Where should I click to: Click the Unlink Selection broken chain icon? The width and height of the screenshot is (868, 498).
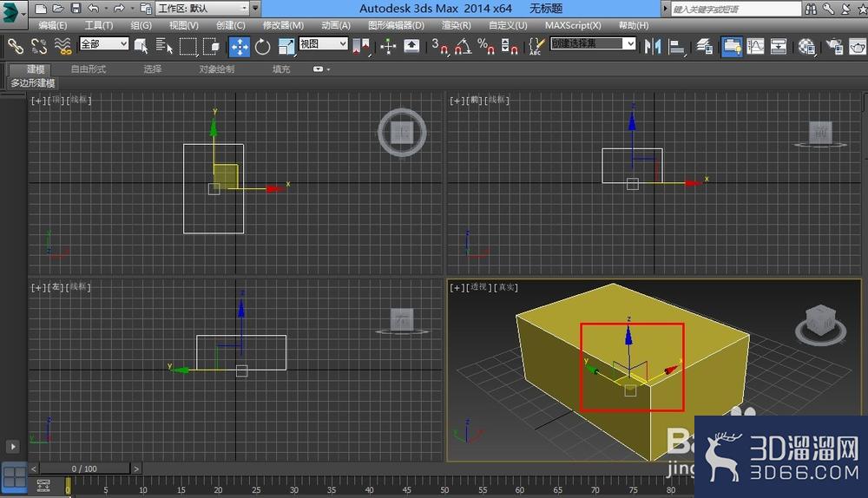point(39,46)
